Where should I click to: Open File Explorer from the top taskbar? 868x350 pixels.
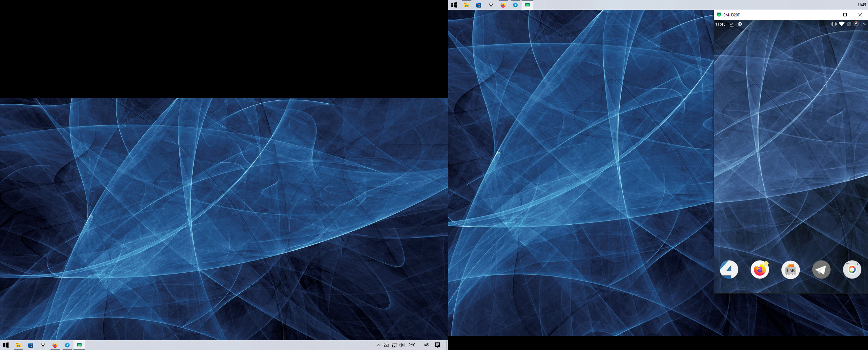click(466, 5)
